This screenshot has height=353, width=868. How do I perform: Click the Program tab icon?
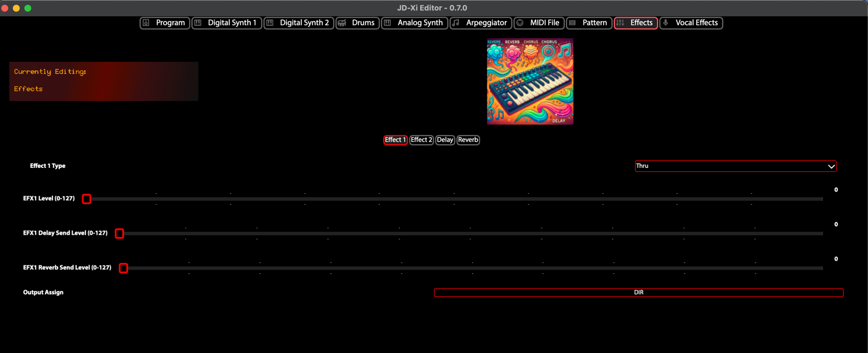click(146, 23)
